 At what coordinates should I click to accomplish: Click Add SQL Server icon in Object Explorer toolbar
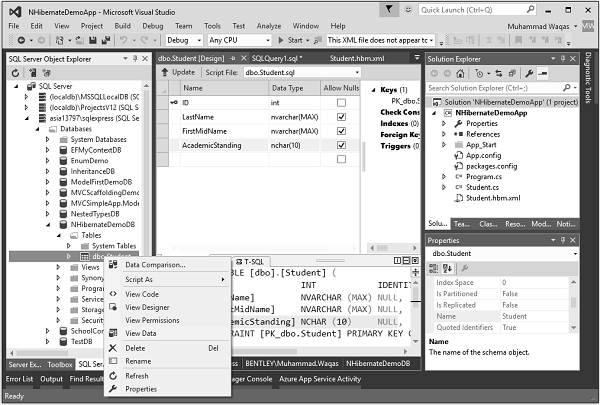[33, 73]
